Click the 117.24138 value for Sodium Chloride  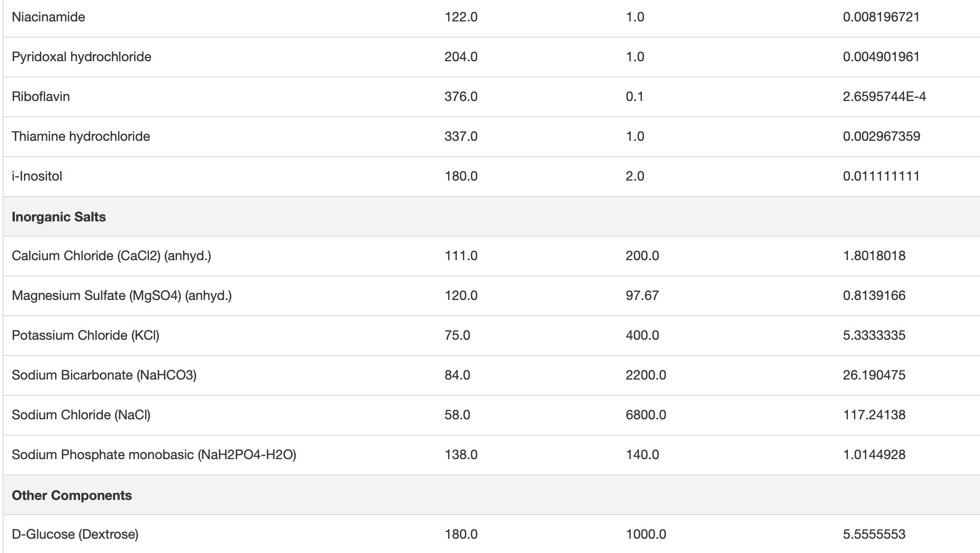(x=874, y=415)
